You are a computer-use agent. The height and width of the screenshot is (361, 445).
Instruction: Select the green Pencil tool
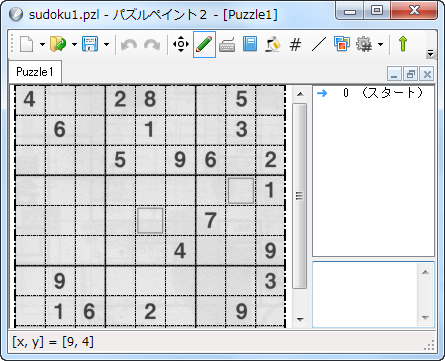[204, 44]
